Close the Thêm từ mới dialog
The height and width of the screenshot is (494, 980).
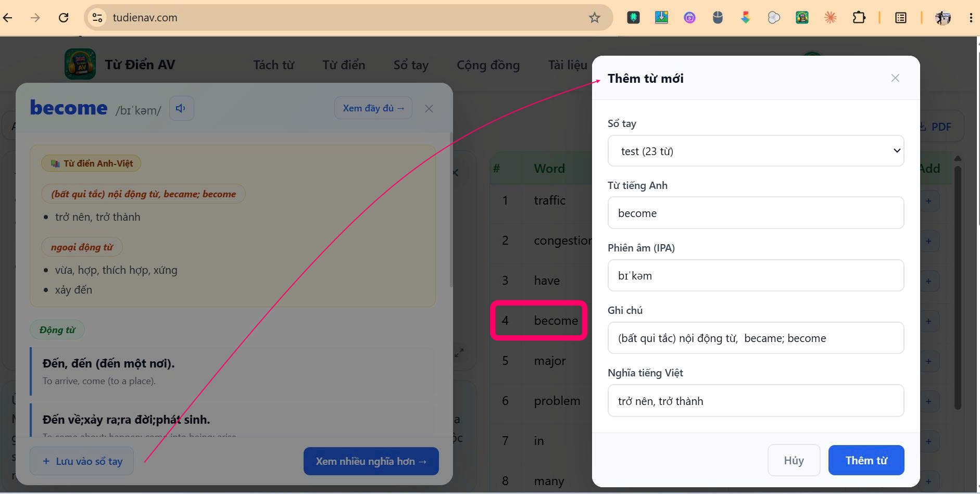[x=895, y=78]
